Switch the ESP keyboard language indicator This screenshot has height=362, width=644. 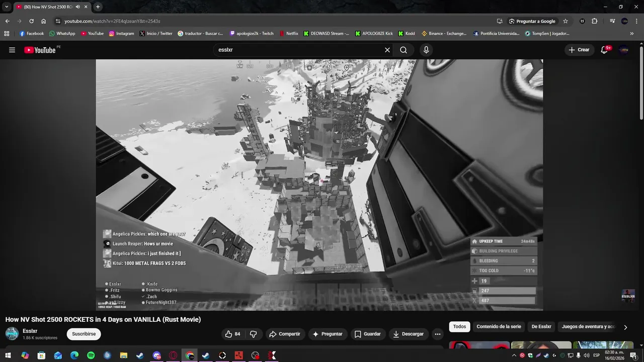(596, 355)
